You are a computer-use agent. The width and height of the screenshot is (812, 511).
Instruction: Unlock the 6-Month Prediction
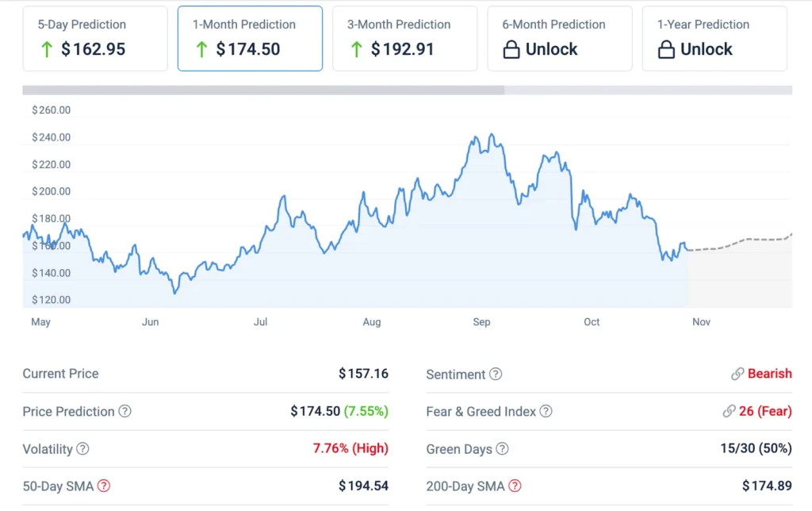point(552,50)
